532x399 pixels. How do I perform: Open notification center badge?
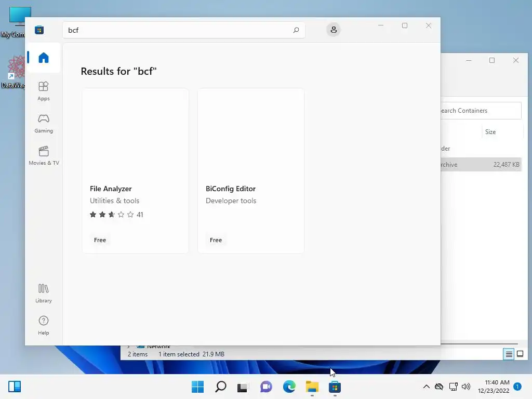point(517,387)
